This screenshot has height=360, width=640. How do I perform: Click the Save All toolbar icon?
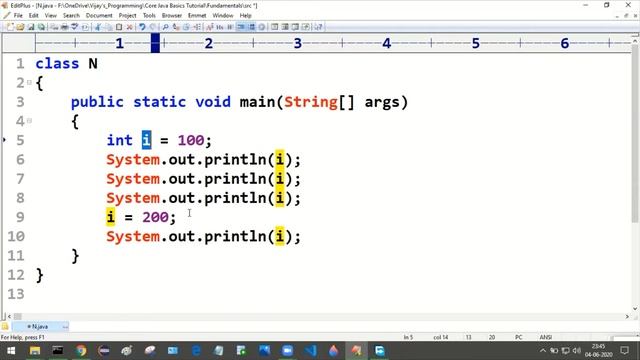41,27
